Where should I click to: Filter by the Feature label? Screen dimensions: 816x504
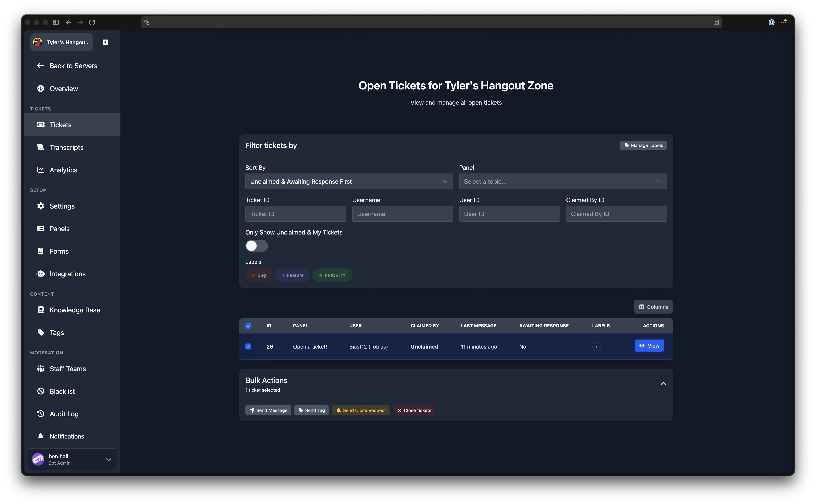[293, 275]
